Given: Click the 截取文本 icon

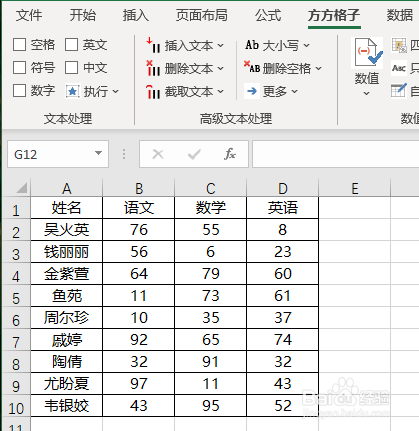Looking at the screenshot, I should pyautogui.click(x=153, y=92).
